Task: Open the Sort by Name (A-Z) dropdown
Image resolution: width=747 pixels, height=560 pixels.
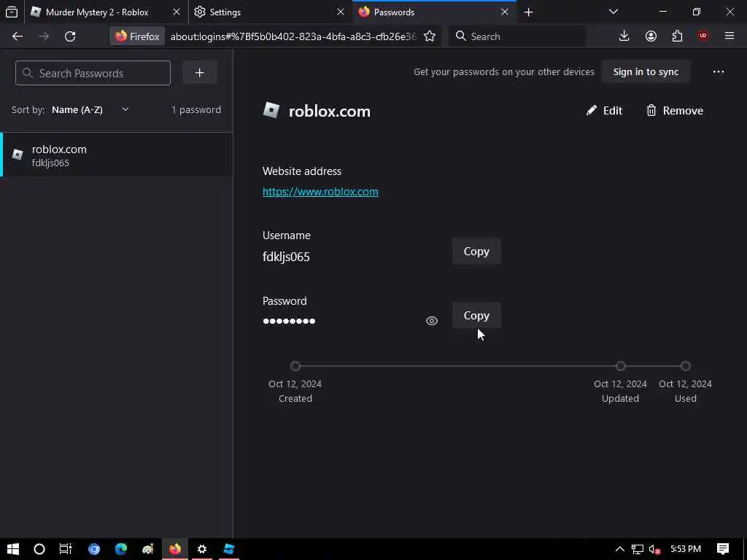Action: (90, 110)
